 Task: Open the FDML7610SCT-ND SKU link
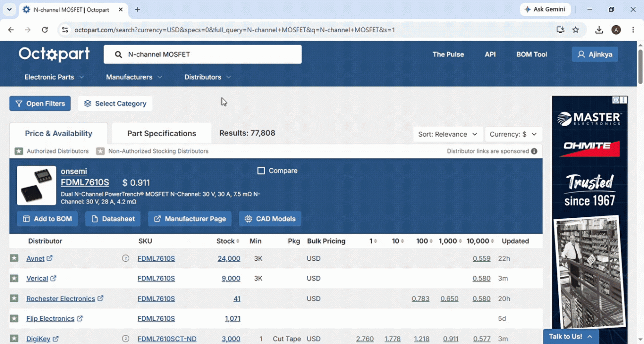click(x=167, y=339)
